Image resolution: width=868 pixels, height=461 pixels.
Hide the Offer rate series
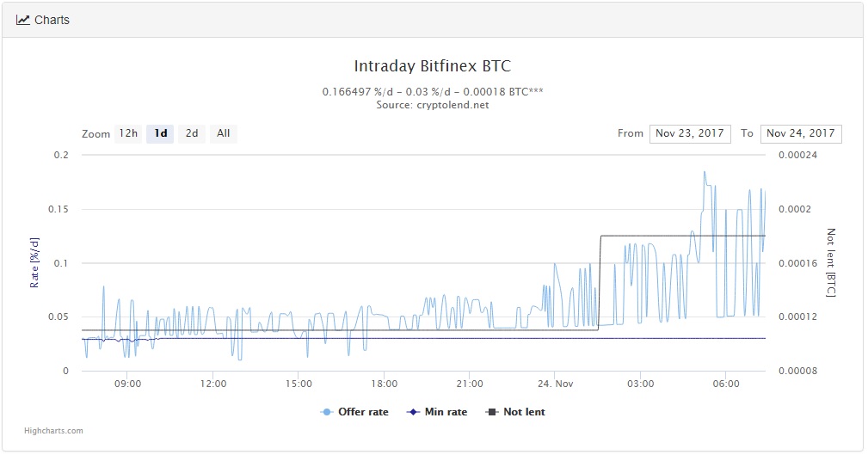tap(363, 412)
